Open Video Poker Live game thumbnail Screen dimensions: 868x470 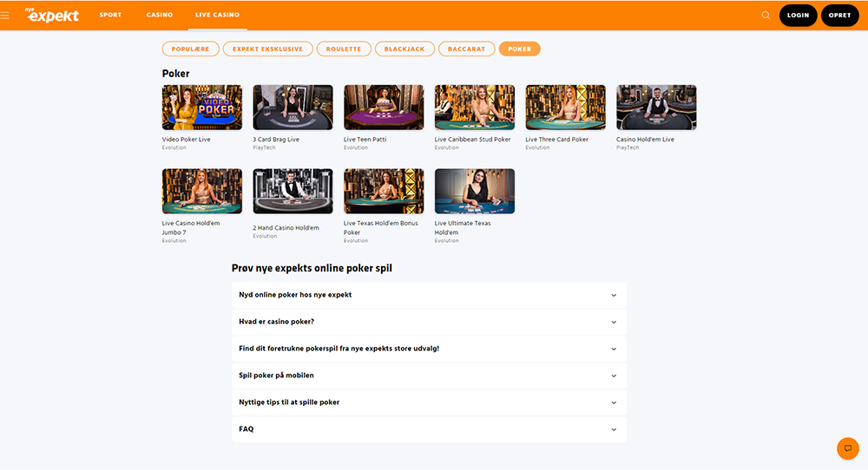click(202, 108)
